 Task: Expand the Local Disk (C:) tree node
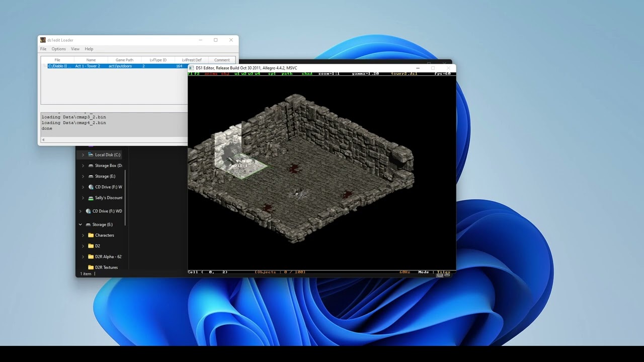click(x=83, y=155)
